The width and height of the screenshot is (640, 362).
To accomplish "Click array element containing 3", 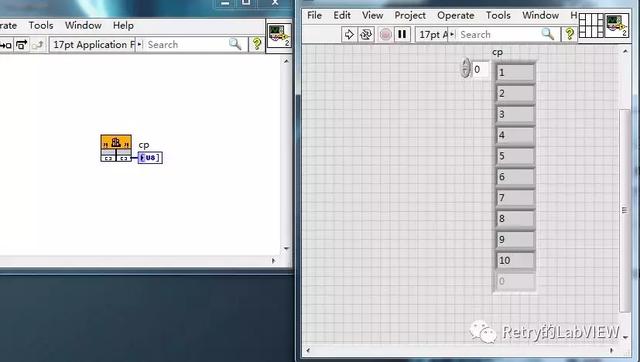I will (515, 114).
